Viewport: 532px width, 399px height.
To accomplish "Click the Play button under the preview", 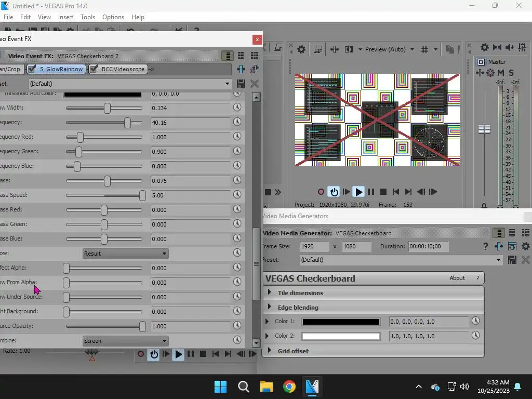I will point(358,192).
